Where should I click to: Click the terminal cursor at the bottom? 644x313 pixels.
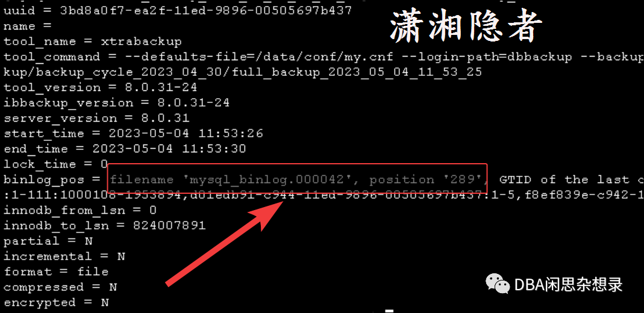click(x=389, y=311)
